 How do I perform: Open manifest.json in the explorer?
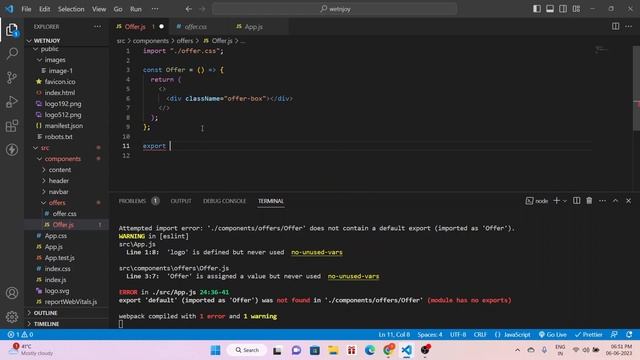63,126
